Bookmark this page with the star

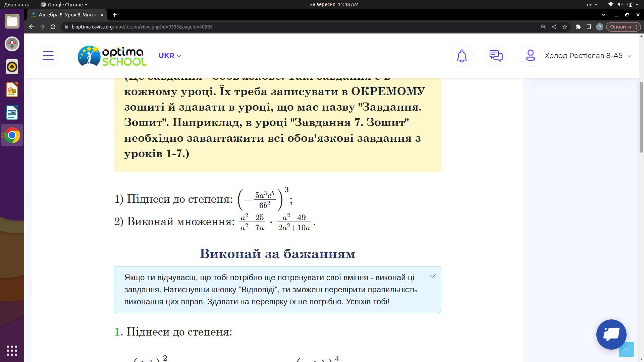[565, 27]
